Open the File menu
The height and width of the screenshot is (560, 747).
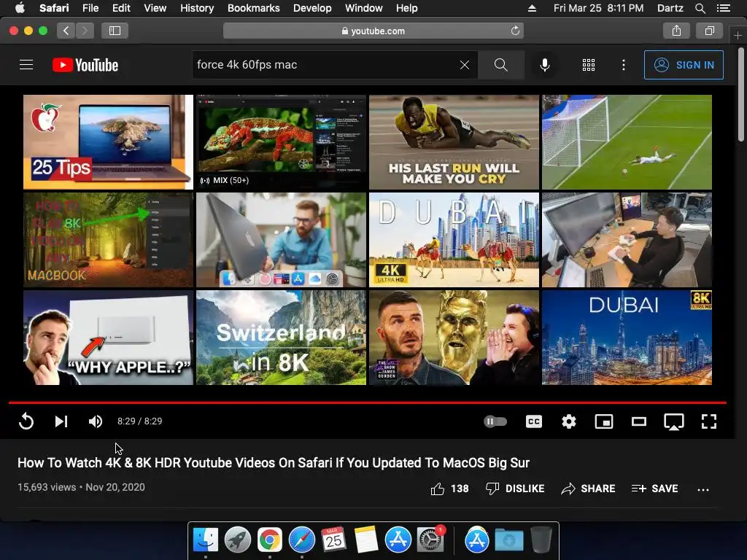coord(90,8)
